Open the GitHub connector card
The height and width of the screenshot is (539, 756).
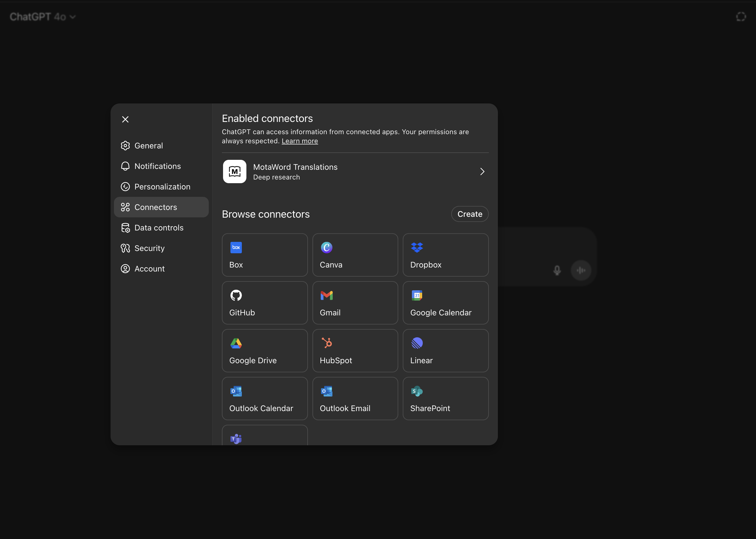tap(265, 303)
